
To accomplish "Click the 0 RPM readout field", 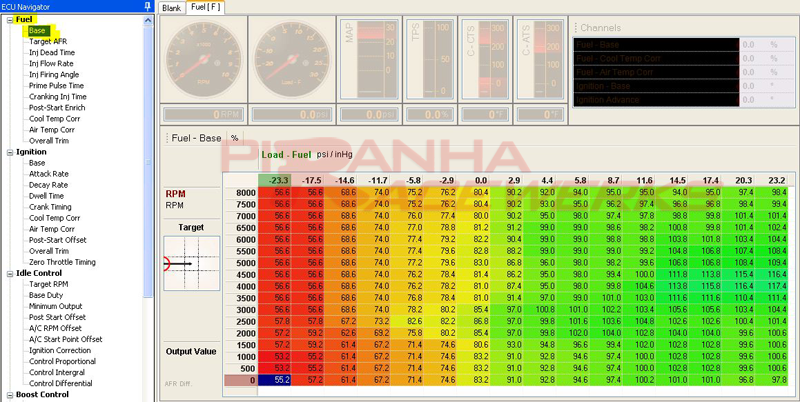I will pos(204,115).
